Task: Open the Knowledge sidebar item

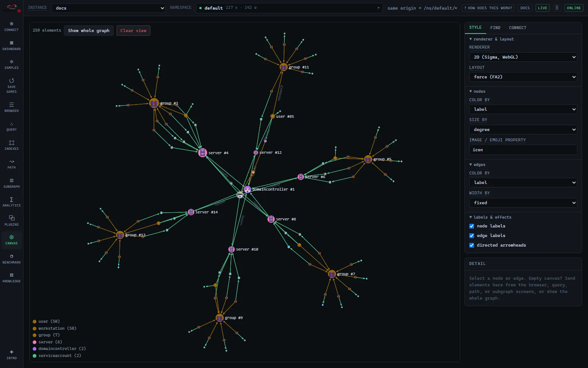Action: tap(11, 278)
